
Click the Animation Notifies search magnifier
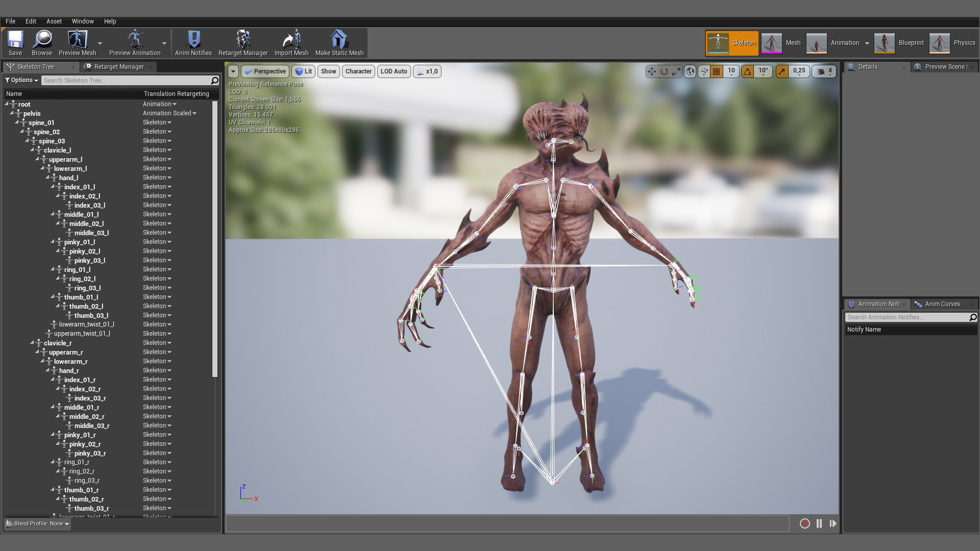coord(973,317)
